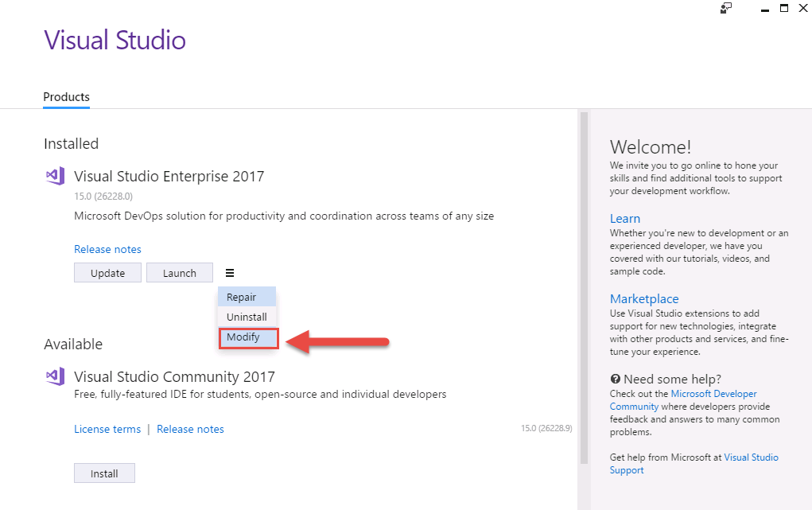812x510 pixels.
Task: Switch to the Products tab
Action: point(66,97)
